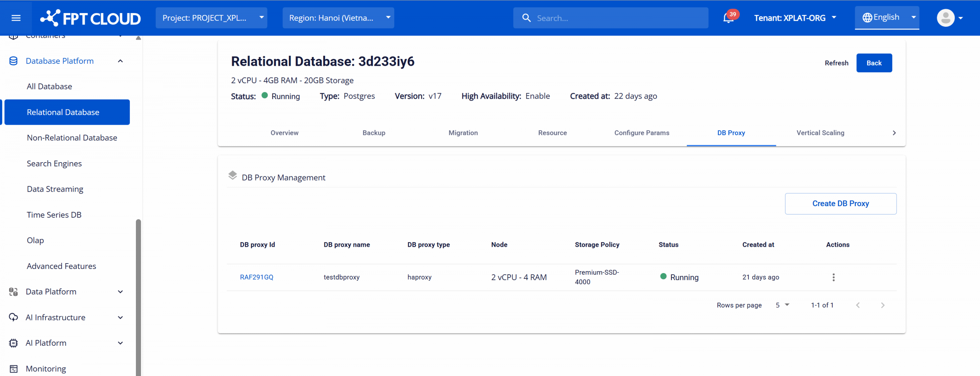This screenshot has width=980, height=376.
Task: Click the notification bell icon
Action: click(728, 18)
